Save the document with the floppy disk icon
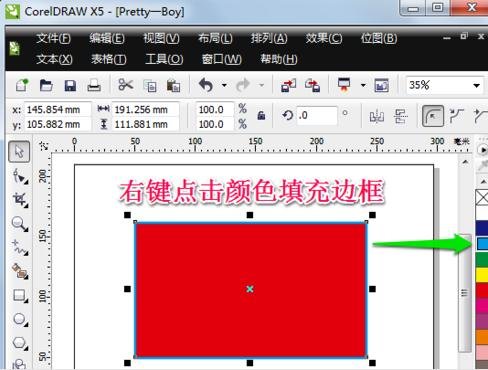The image size is (488, 370). 70,86
